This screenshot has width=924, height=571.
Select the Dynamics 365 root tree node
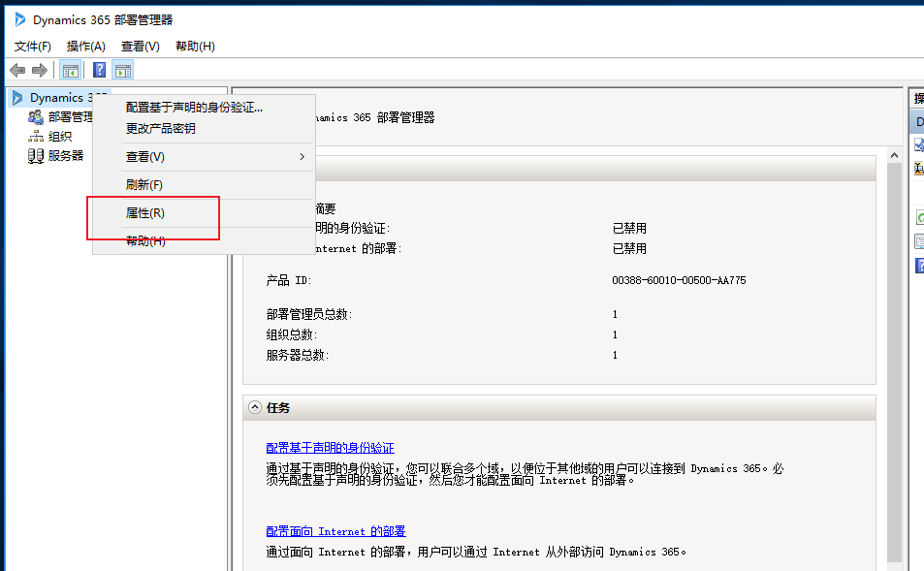pos(59,98)
